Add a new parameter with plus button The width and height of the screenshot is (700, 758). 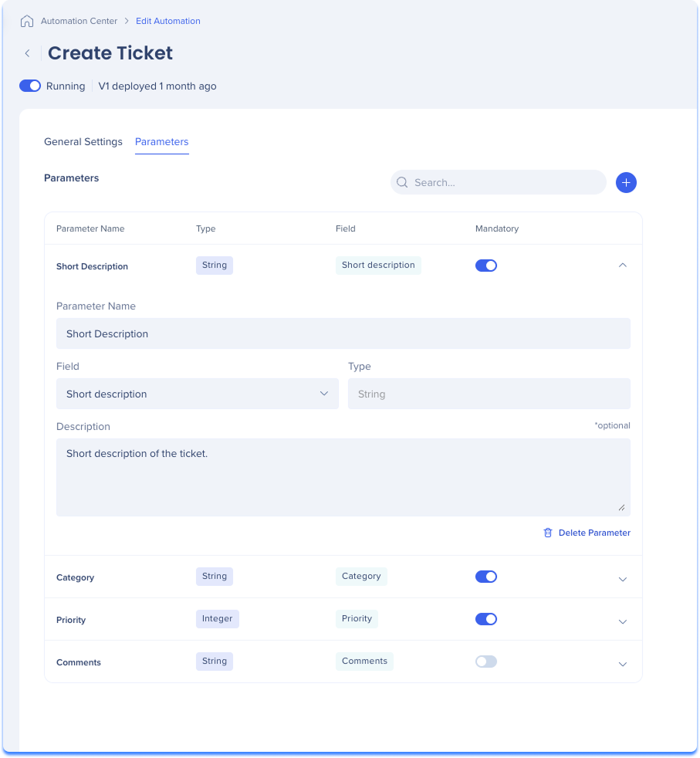tap(626, 183)
